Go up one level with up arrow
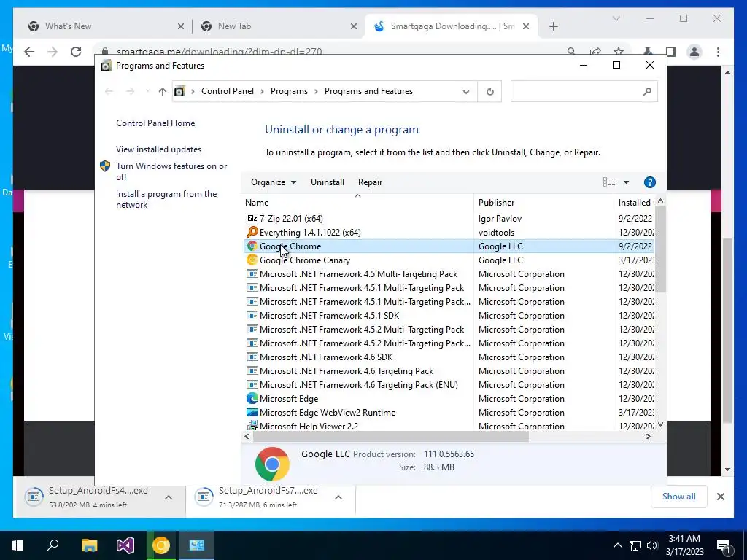The width and height of the screenshot is (747, 560). point(163,91)
